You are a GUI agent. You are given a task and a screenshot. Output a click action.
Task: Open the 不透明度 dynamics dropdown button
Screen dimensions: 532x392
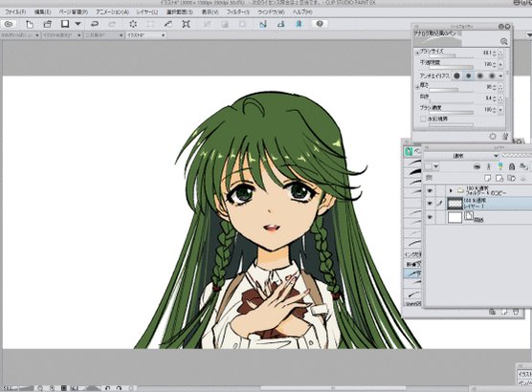tap(500, 64)
